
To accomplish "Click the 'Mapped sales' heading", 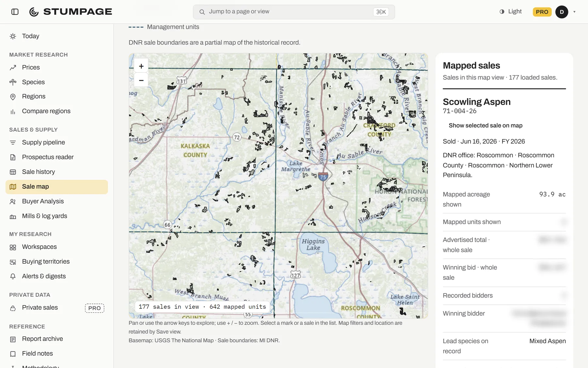I will pos(471,65).
